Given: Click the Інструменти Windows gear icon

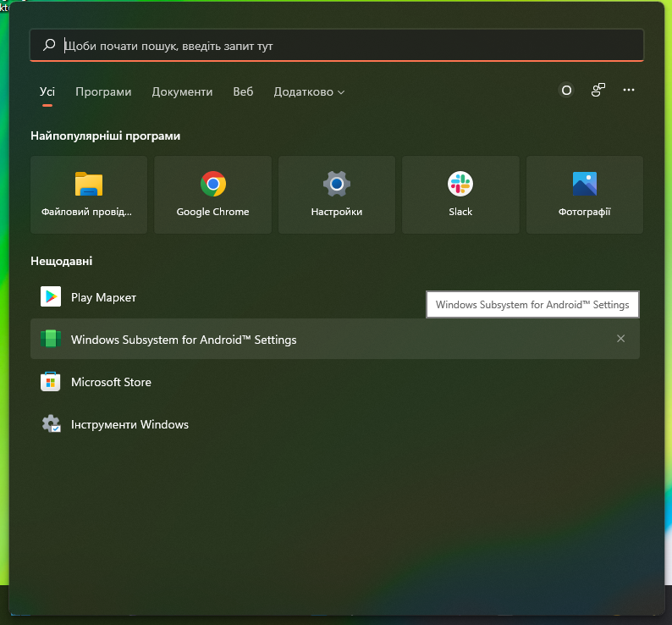Looking at the screenshot, I should point(51,423).
